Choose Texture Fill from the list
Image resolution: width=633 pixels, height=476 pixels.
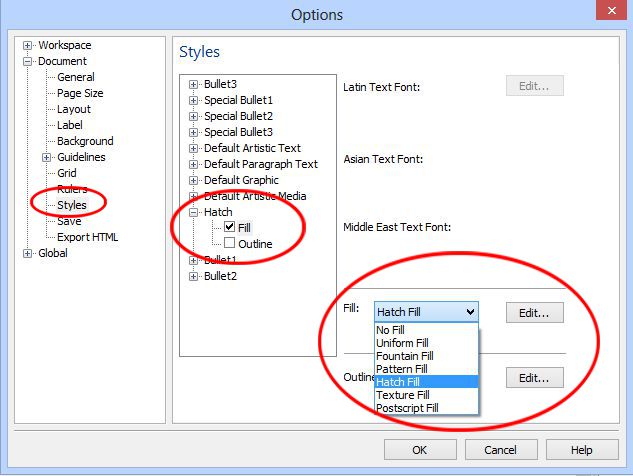pos(426,394)
